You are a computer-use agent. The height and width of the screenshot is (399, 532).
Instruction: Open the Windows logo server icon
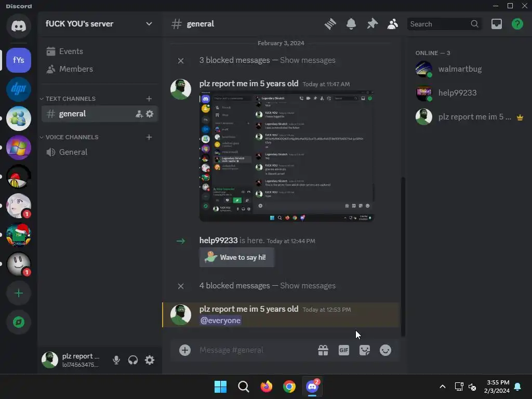coord(19,148)
